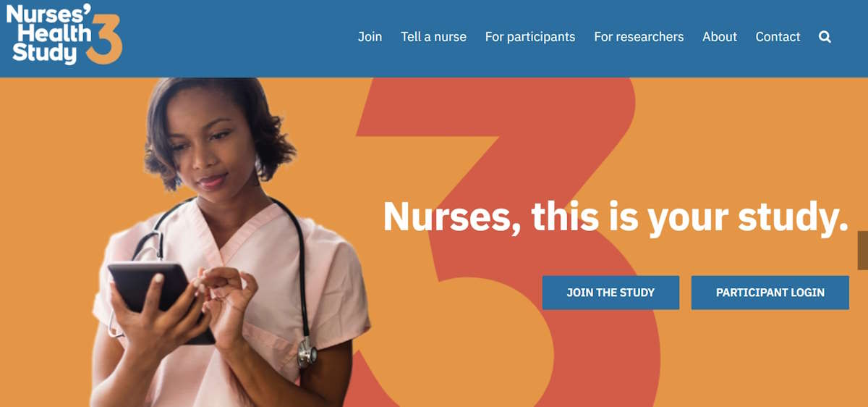
Task: Expand the For participants menu
Action: (530, 37)
